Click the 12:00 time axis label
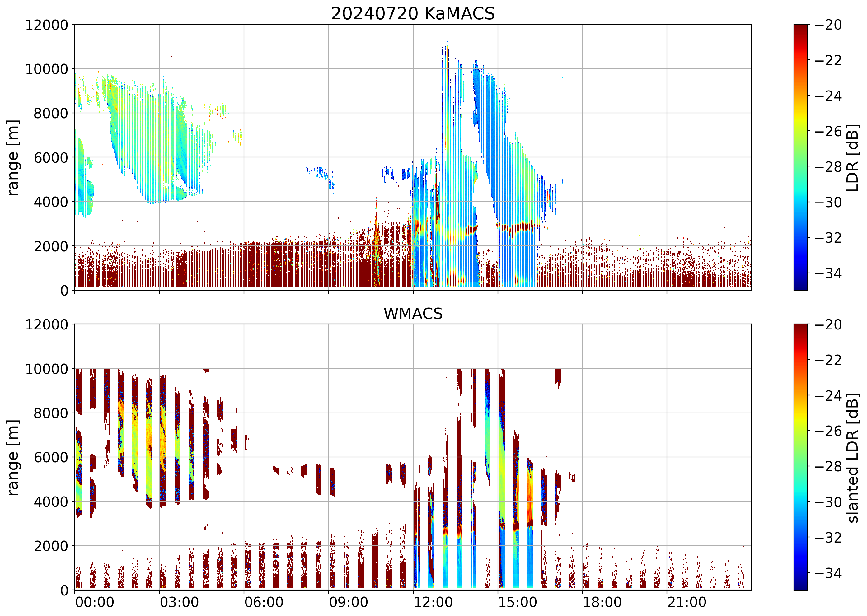This screenshot has height=616, width=867. (x=433, y=602)
